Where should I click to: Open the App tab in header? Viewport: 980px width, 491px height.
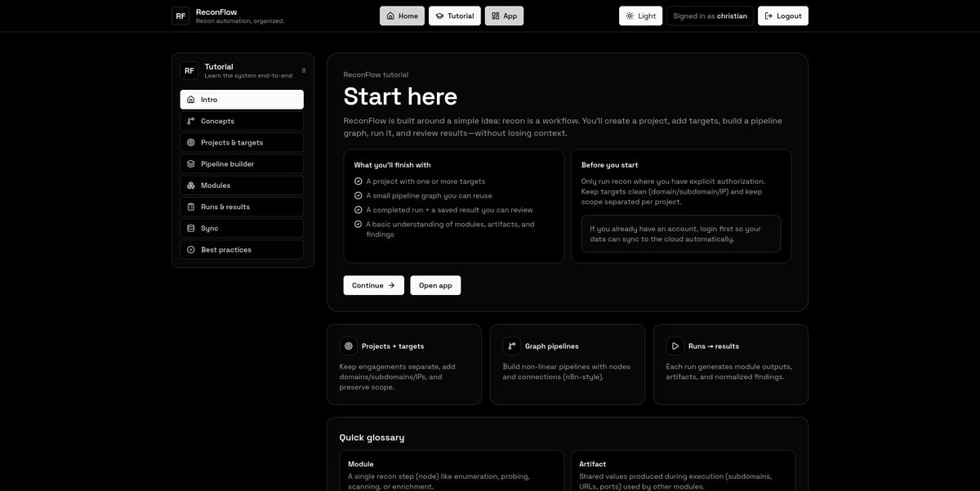click(x=504, y=16)
